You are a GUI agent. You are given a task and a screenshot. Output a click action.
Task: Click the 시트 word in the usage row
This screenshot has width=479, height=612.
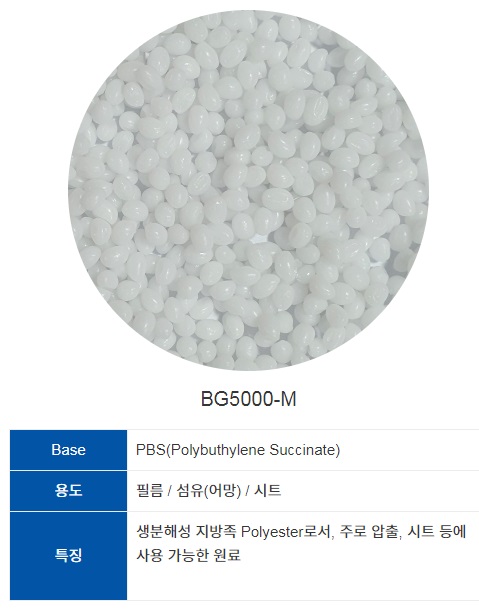(268, 490)
